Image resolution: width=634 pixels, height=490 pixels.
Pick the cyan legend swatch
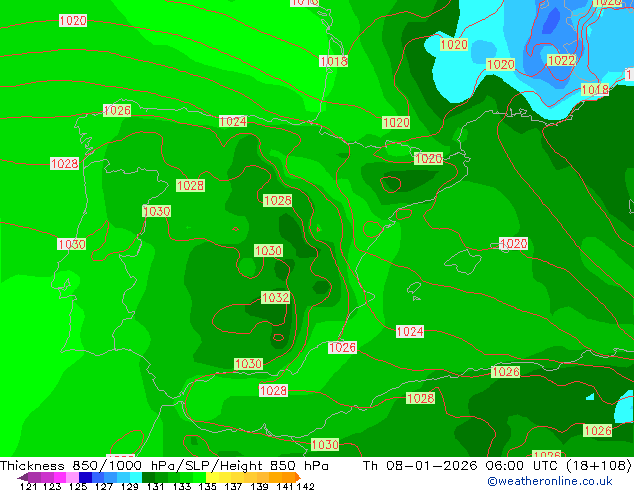pyautogui.click(x=136, y=477)
